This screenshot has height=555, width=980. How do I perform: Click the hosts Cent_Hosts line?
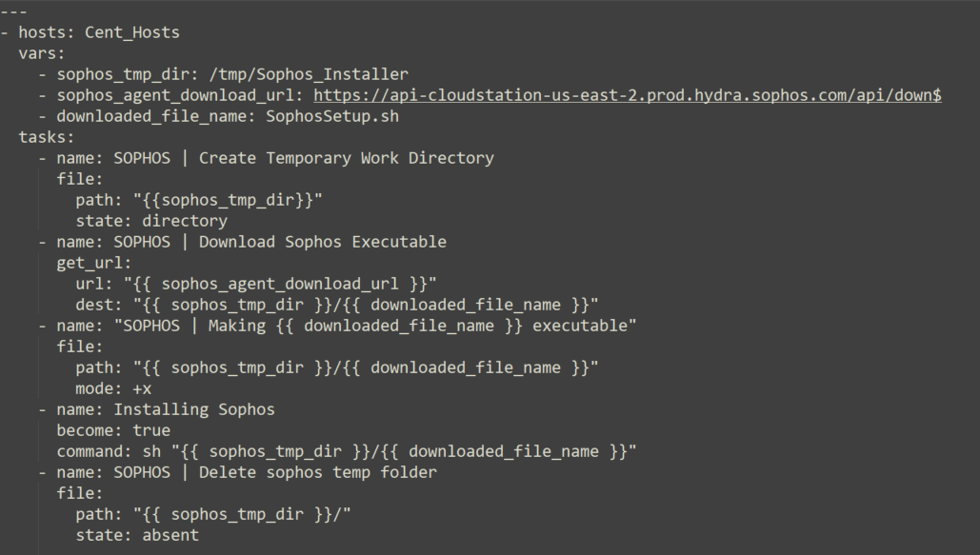(x=98, y=32)
